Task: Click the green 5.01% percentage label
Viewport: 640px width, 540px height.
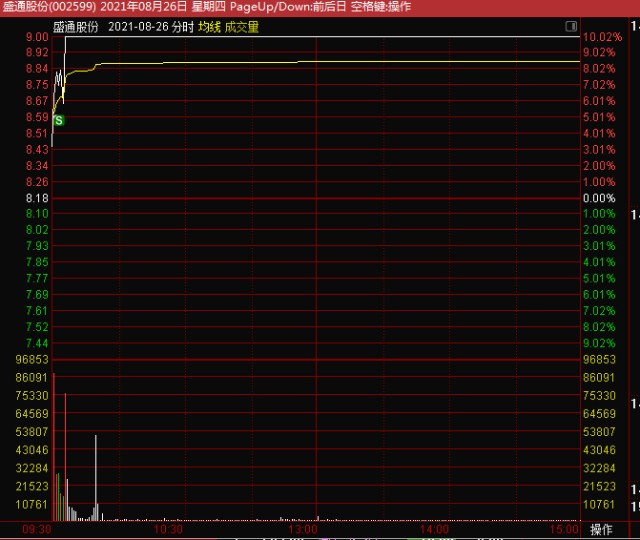Action: coord(599,278)
